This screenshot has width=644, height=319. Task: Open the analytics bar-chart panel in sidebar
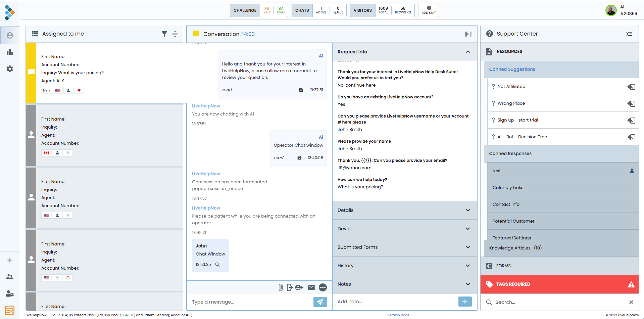click(10, 52)
